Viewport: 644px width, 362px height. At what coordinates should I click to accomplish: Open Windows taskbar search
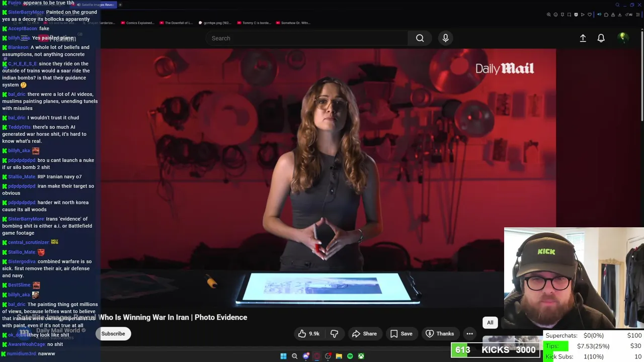[294, 356]
